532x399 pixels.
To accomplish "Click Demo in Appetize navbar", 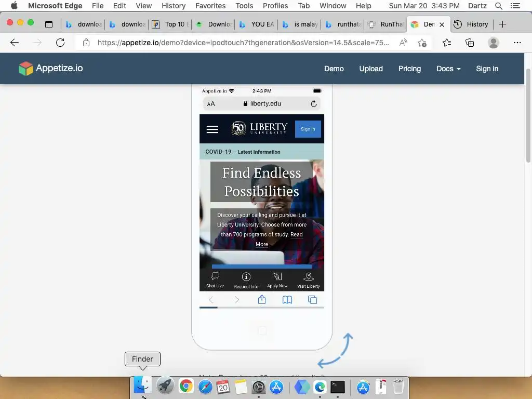I will [334, 69].
